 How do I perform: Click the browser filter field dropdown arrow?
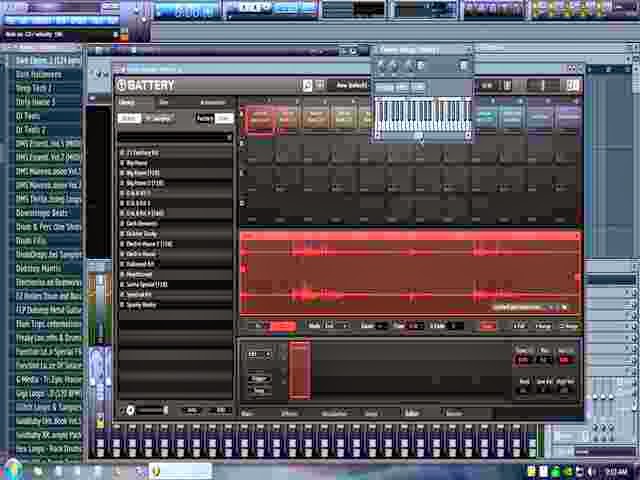tap(229, 138)
